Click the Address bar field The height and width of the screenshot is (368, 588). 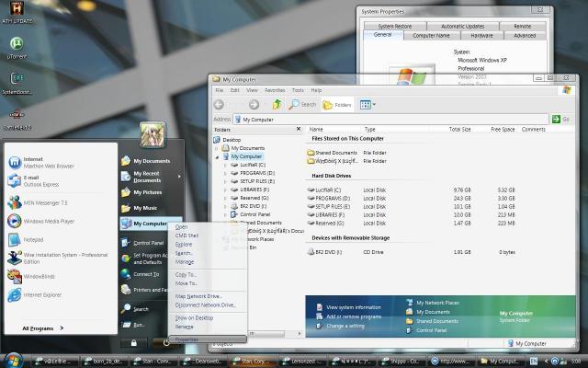[x=390, y=120]
